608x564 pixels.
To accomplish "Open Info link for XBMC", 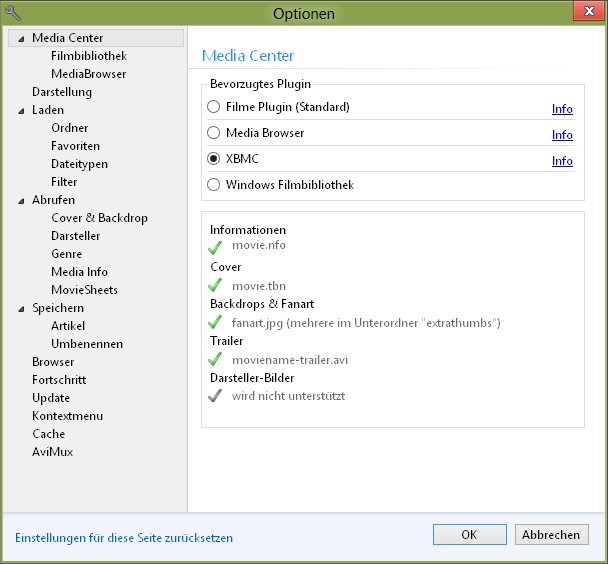I will point(562,161).
